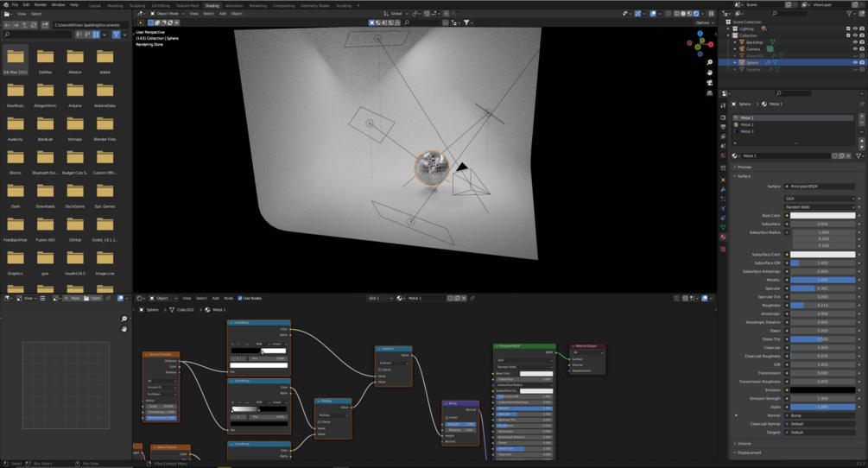The width and height of the screenshot is (868, 468).
Task: Toggle Clamp checkbox in Subtract node
Action: point(379,370)
